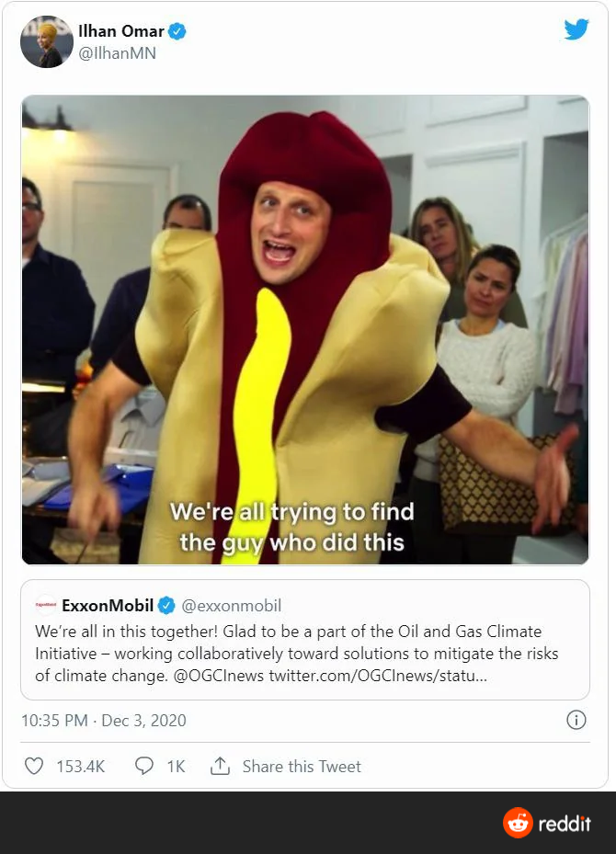Click ExxonMobil's verified checkmark badge

point(166,605)
